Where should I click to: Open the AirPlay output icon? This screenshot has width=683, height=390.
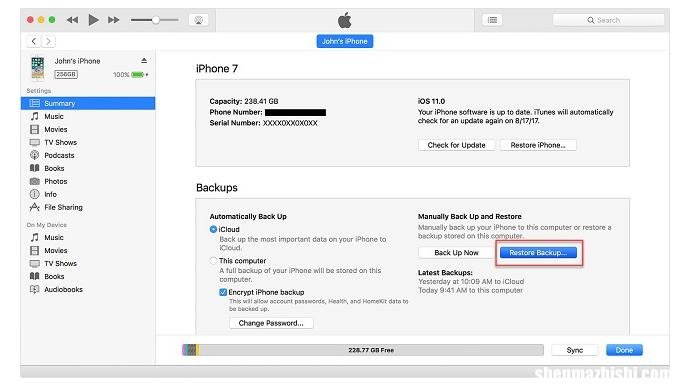point(199,20)
